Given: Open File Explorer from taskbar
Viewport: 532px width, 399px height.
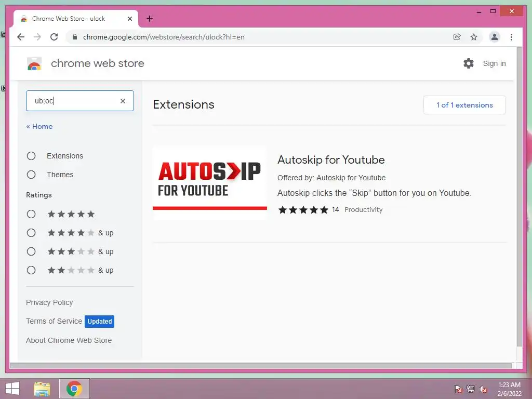Looking at the screenshot, I should click(x=42, y=389).
